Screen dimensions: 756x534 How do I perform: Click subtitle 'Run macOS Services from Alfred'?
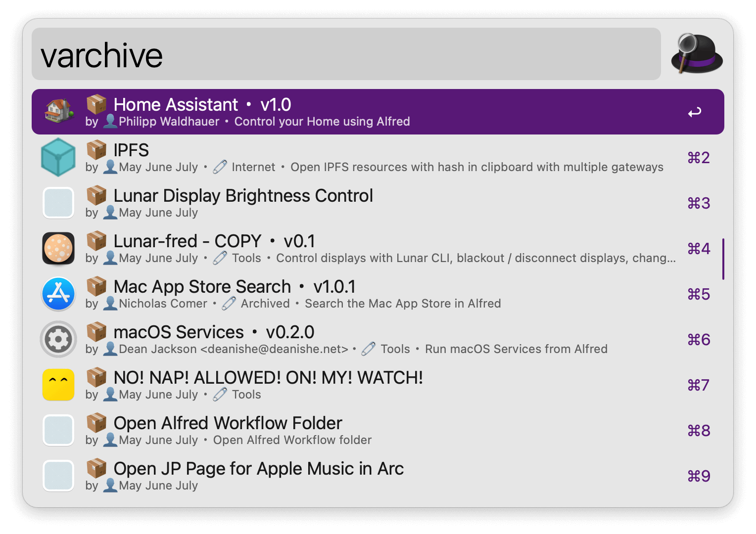coord(516,349)
